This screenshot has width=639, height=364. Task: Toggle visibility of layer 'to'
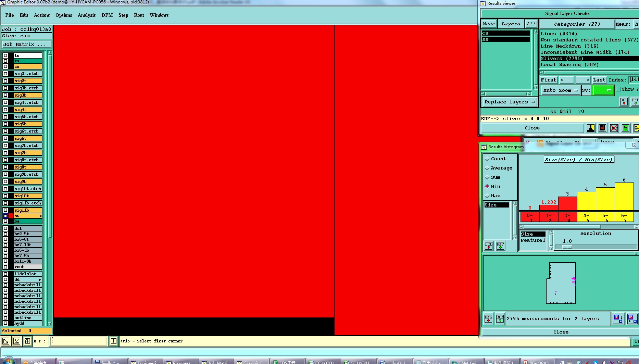[x=5, y=55]
